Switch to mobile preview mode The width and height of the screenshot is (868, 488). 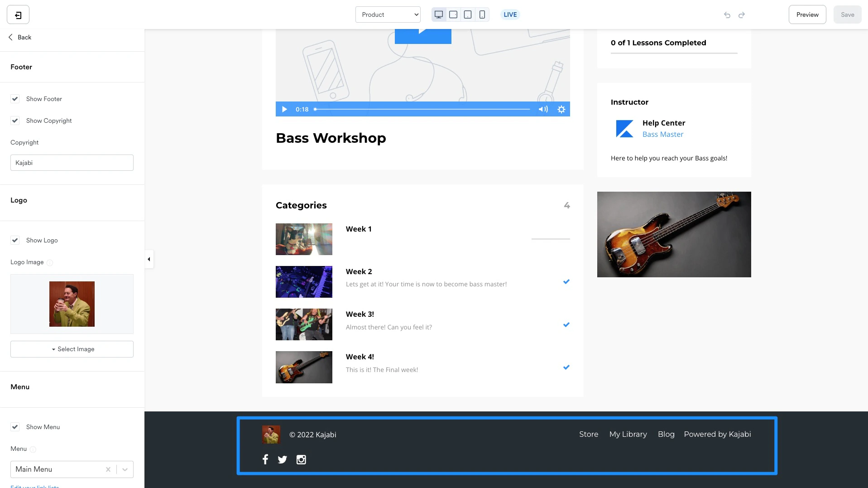(x=482, y=14)
